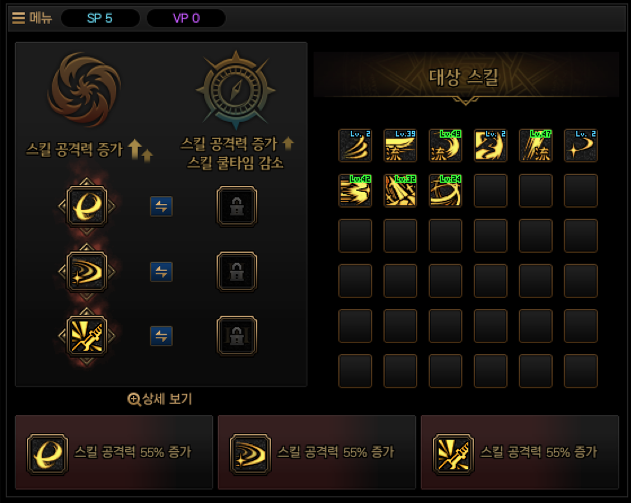
Task: Click the first e-shaped skill slot icon
Action: (x=87, y=206)
